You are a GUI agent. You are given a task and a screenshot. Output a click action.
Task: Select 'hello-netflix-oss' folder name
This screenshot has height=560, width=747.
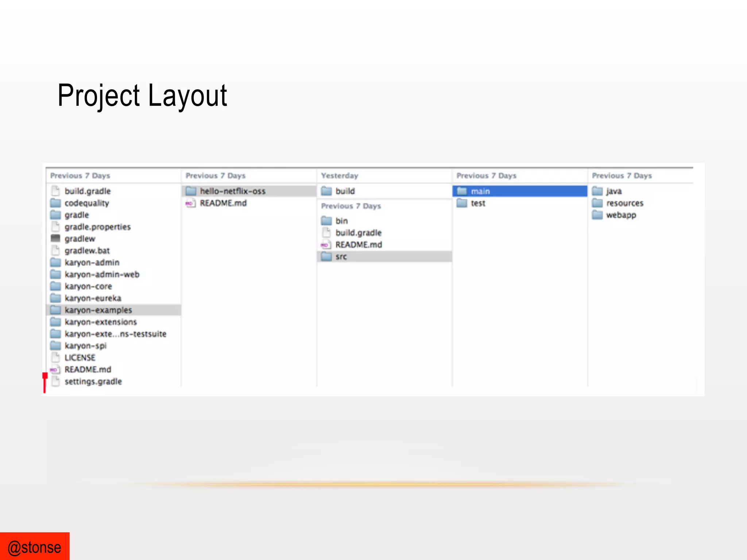tap(233, 191)
